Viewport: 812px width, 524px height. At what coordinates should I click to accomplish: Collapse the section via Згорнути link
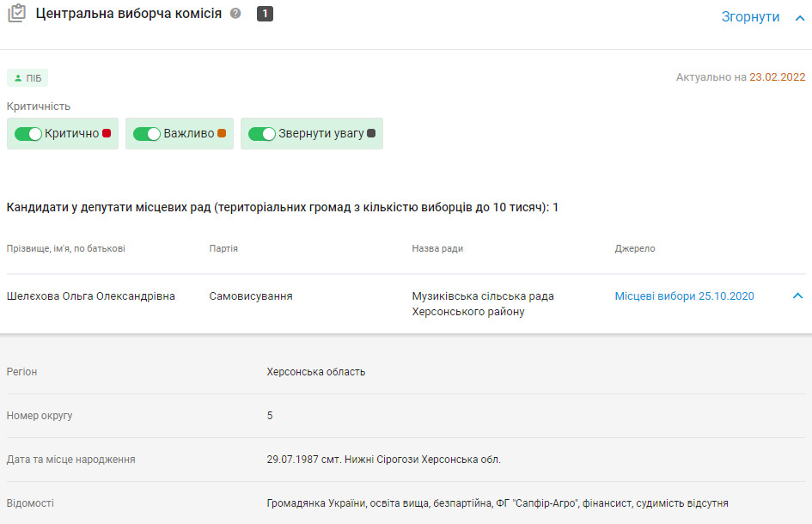pyautogui.click(x=750, y=17)
